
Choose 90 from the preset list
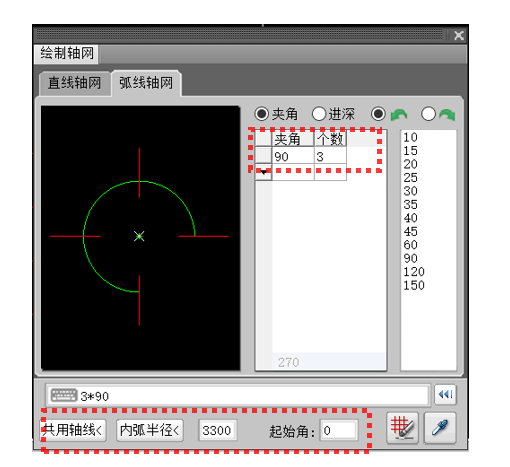pyautogui.click(x=410, y=258)
